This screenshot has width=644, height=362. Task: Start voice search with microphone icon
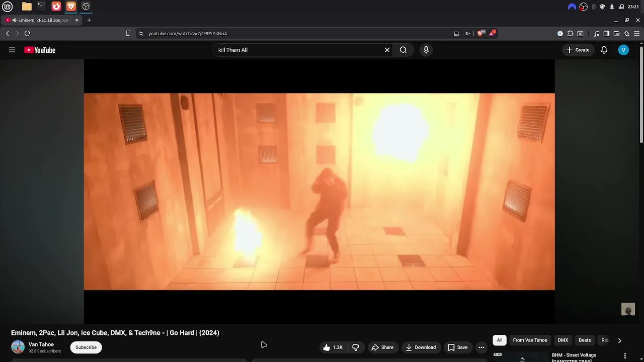point(426,50)
